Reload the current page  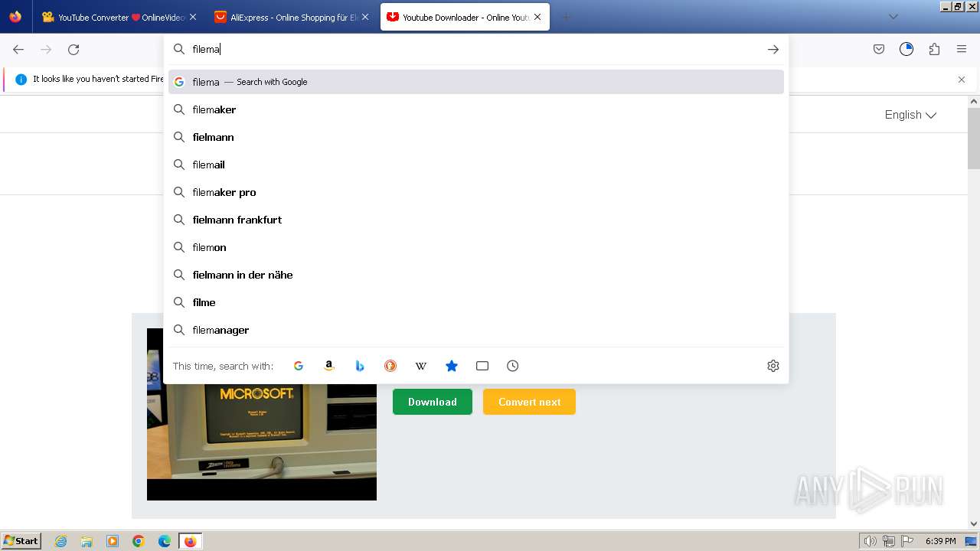[x=73, y=49]
